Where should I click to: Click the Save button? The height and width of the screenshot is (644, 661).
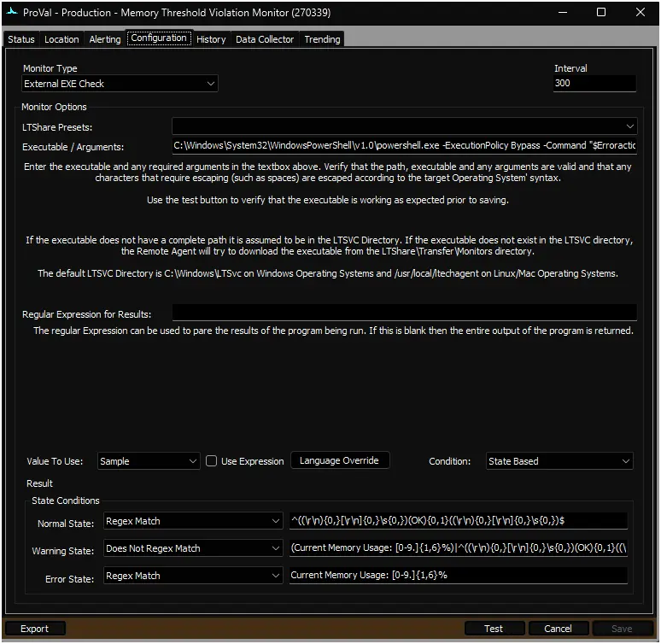pos(623,629)
